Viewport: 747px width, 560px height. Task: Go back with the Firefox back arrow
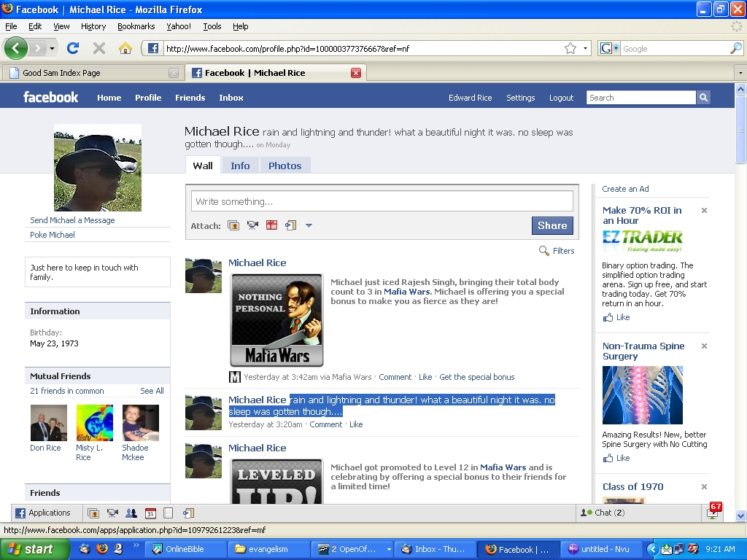click(16, 48)
